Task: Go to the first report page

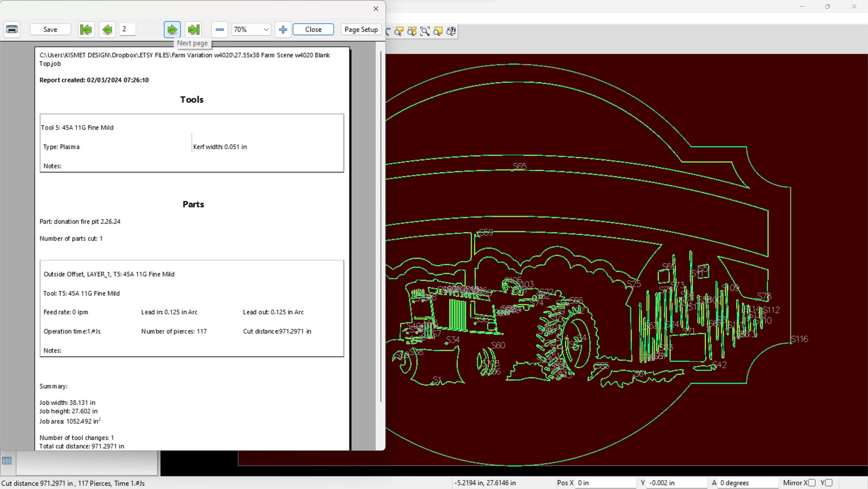Action: coord(86,30)
